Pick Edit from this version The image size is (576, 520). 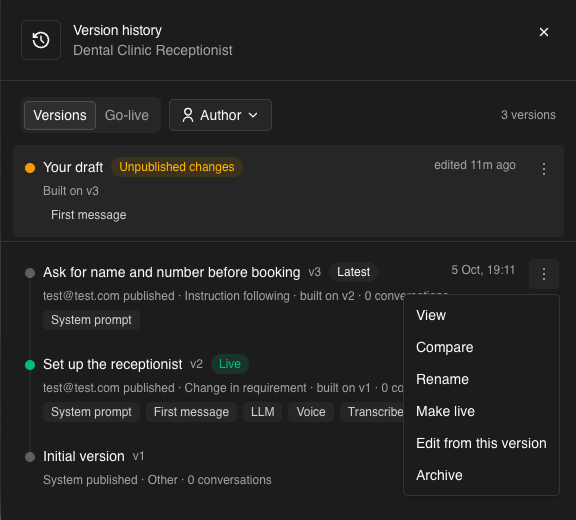point(481,443)
